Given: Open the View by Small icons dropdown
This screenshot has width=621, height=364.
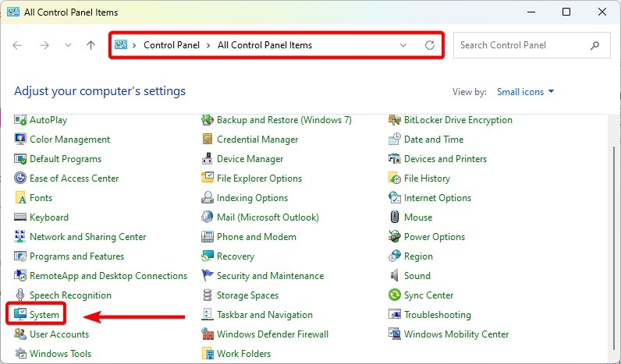Looking at the screenshot, I should click(525, 92).
